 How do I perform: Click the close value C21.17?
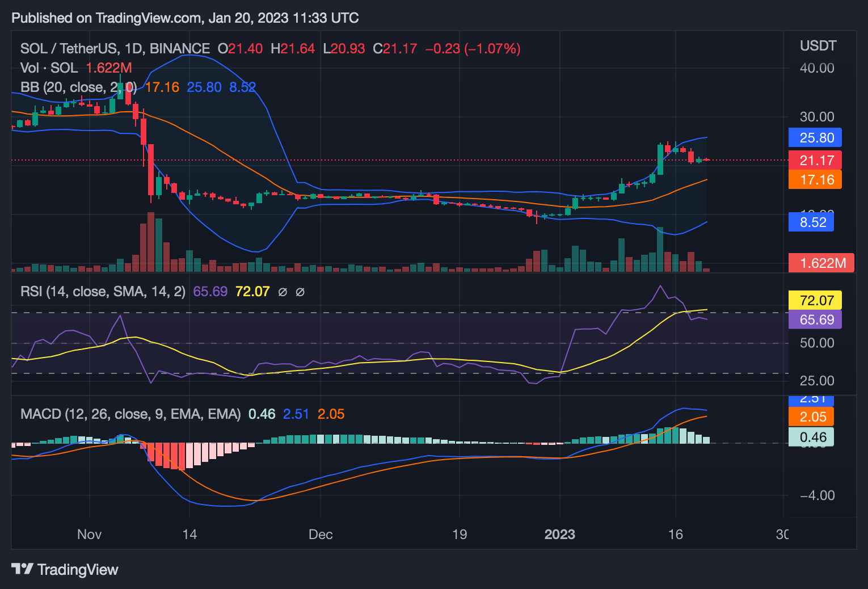(x=395, y=49)
